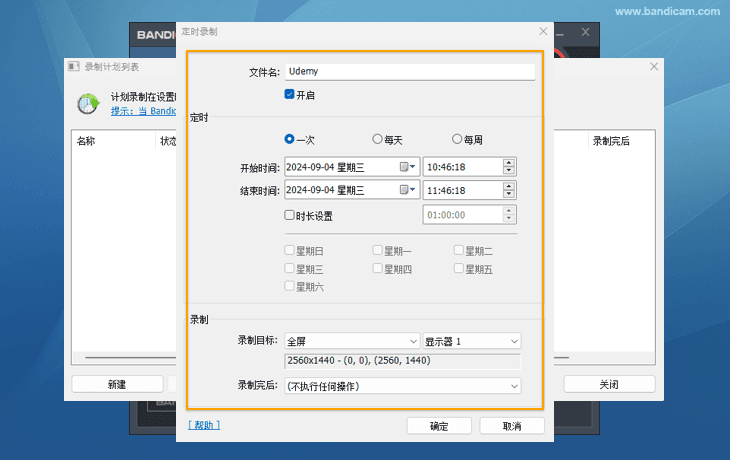The image size is (730, 460).
Task: Click the 录制计划列表 title bar icon
Action: [74, 67]
